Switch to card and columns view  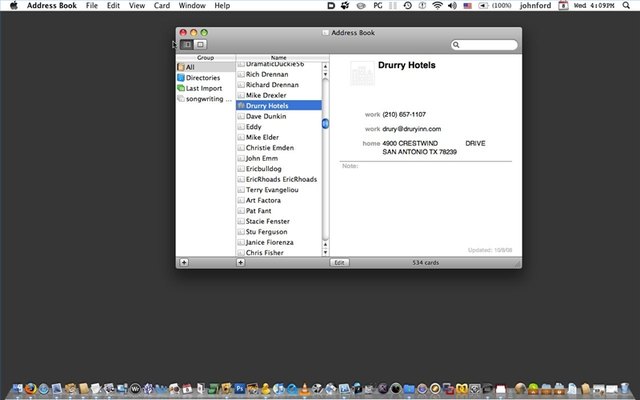tap(187, 44)
